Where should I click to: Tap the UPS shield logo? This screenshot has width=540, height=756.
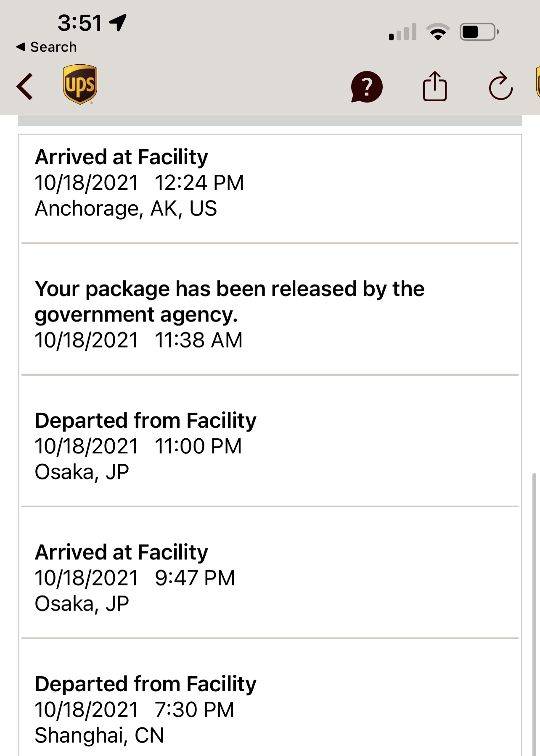[80, 84]
